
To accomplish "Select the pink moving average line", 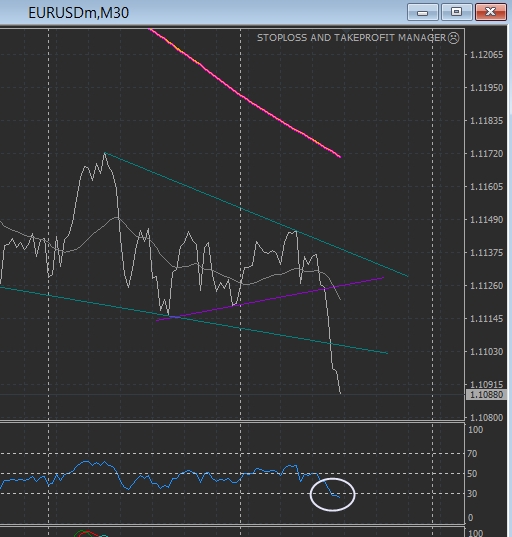I will click(245, 93).
